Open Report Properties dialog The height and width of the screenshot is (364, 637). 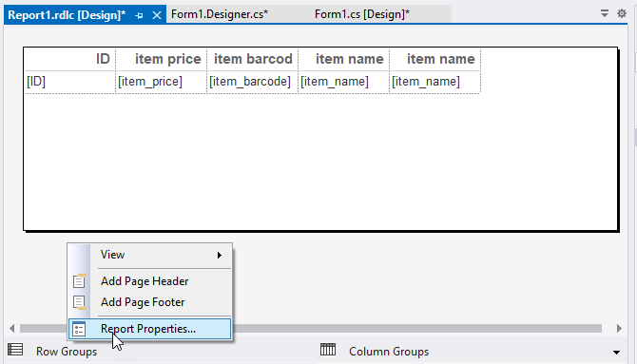(150, 329)
